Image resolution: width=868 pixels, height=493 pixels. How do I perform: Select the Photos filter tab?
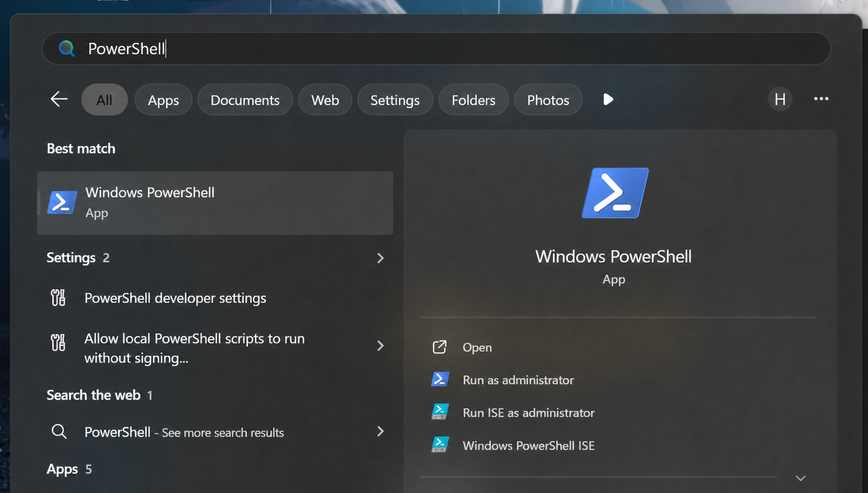click(548, 100)
